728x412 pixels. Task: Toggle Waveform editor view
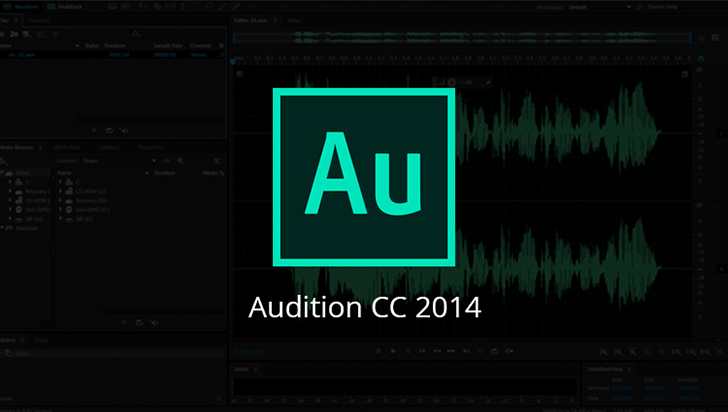click(x=20, y=7)
